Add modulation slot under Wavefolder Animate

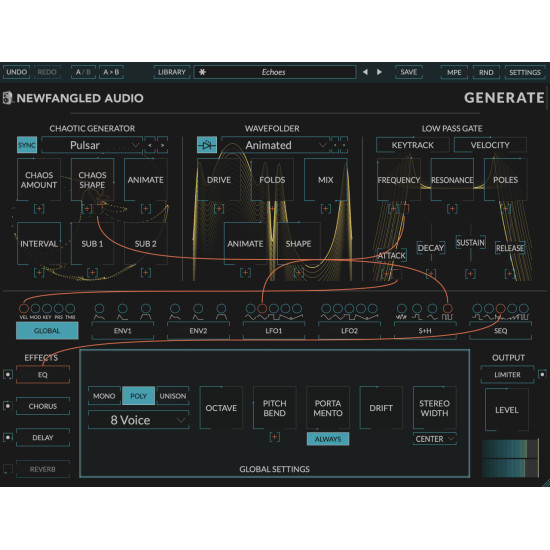pos(245,273)
